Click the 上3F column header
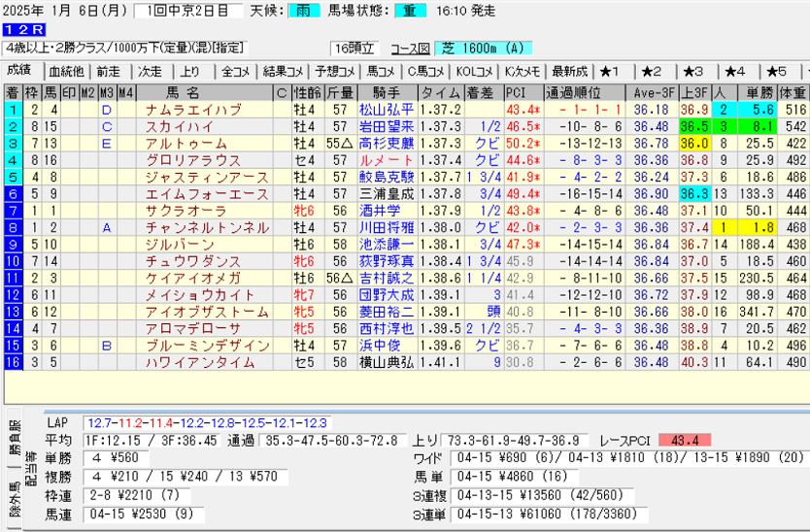The height and width of the screenshot is (532, 810). [x=692, y=93]
